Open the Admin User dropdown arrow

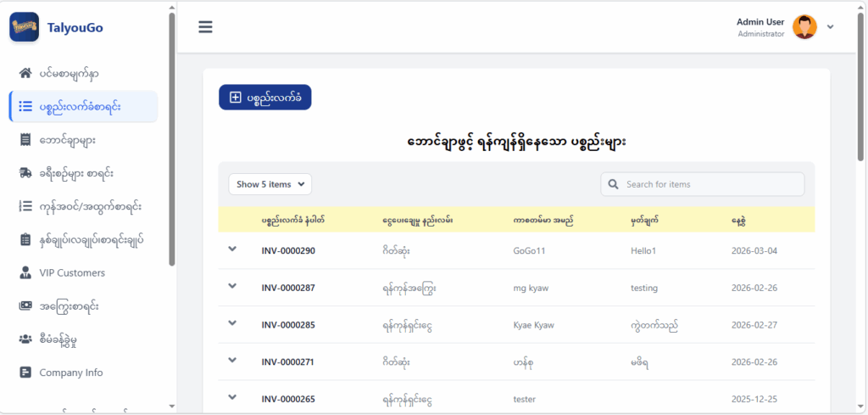tap(831, 26)
